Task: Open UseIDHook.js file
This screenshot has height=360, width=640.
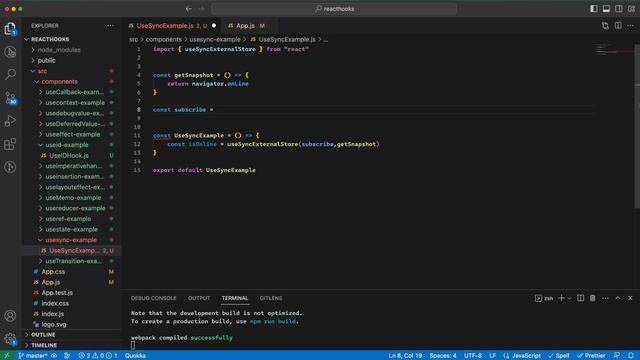Action: 71,156
